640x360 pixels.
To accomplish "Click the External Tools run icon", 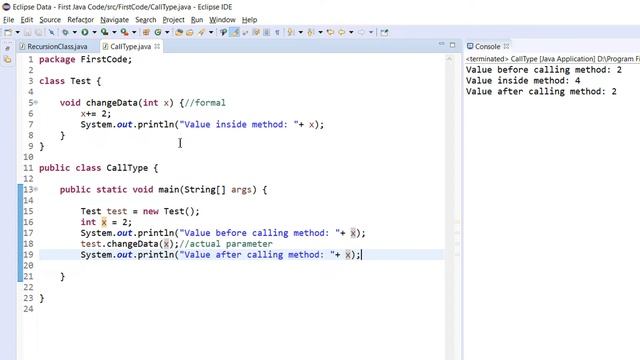I will click(124, 32).
